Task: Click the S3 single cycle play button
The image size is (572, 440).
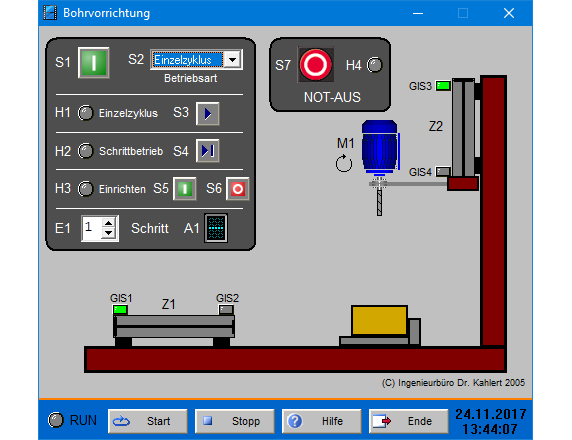Action: point(208,114)
